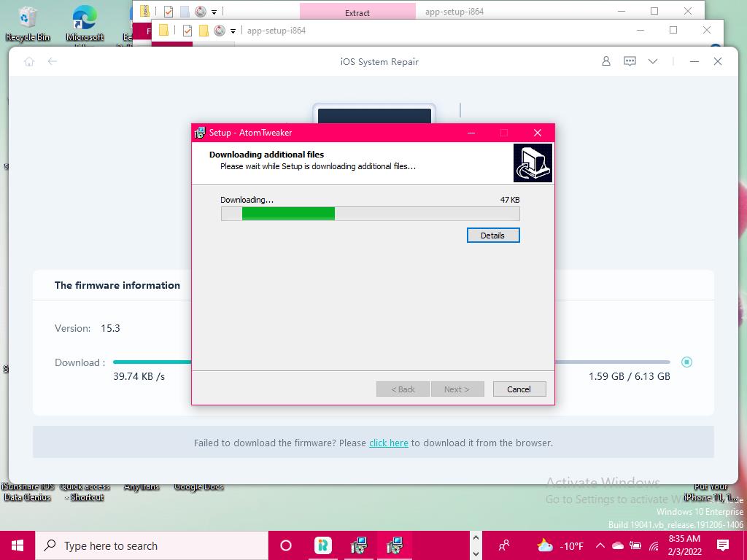Open the -10°F weather widget
This screenshot has width=747, height=560.
tap(560, 545)
